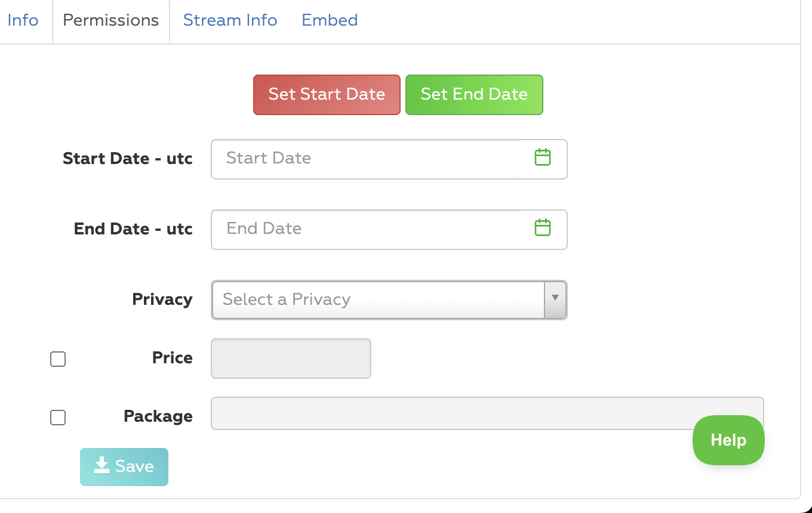Viewport: 812px width, 513px height.
Task: Select the Permissions tab
Action: 111,20
